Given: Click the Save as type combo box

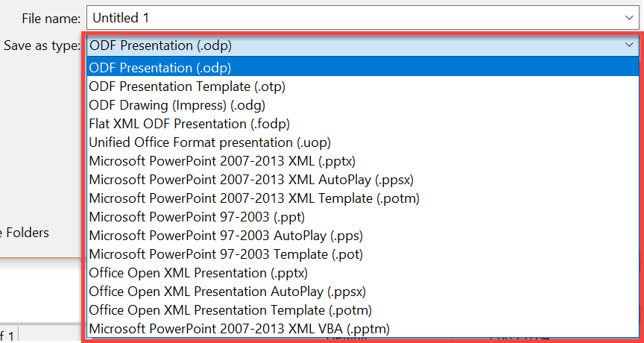Looking at the screenshot, I should pyautogui.click(x=363, y=45).
